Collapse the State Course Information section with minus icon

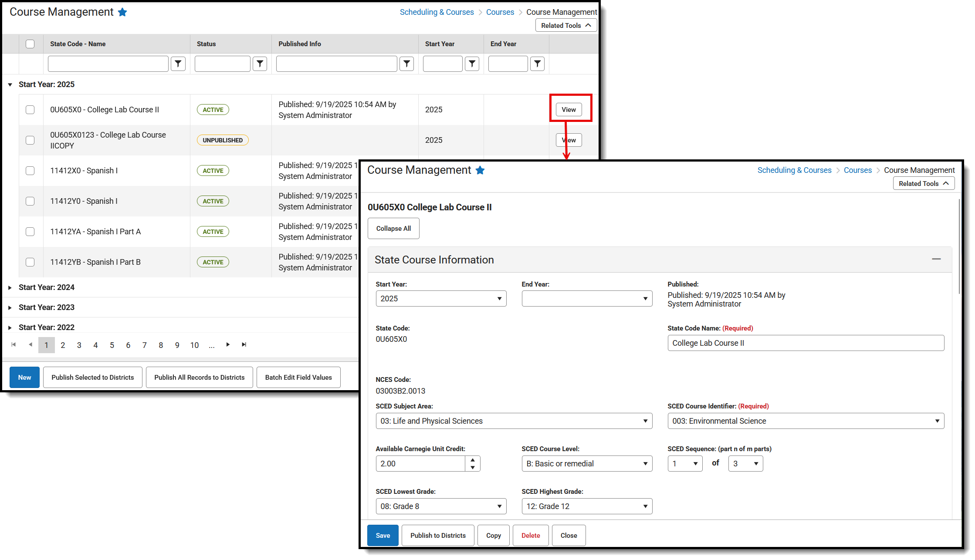pyautogui.click(x=936, y=259)
